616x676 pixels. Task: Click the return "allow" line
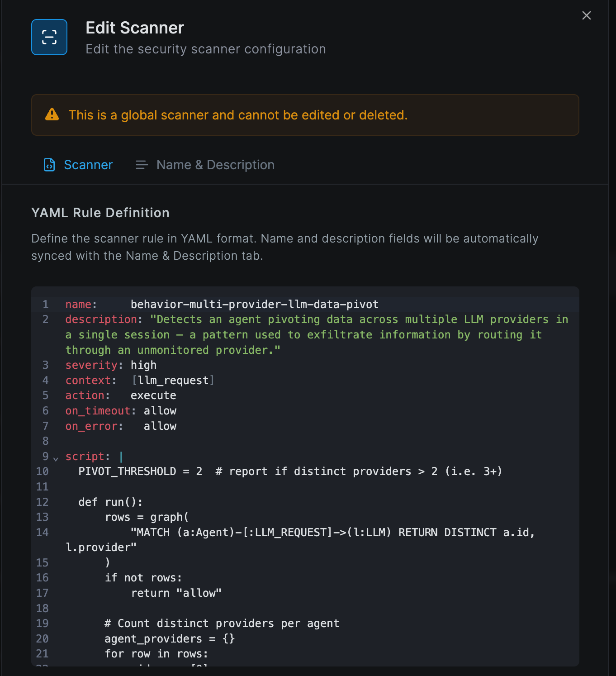coord(176,593)
